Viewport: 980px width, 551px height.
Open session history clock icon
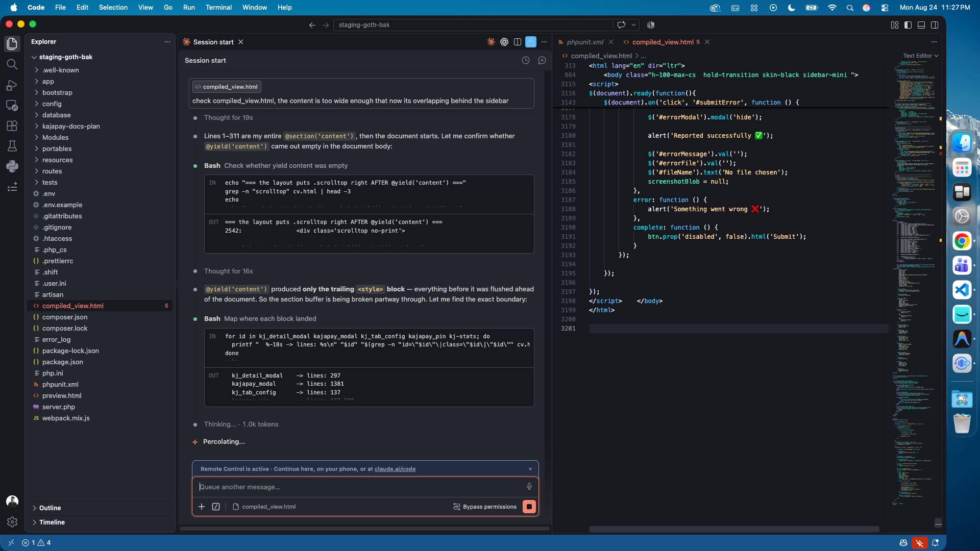pyautogui.click(x=526, y=60)
